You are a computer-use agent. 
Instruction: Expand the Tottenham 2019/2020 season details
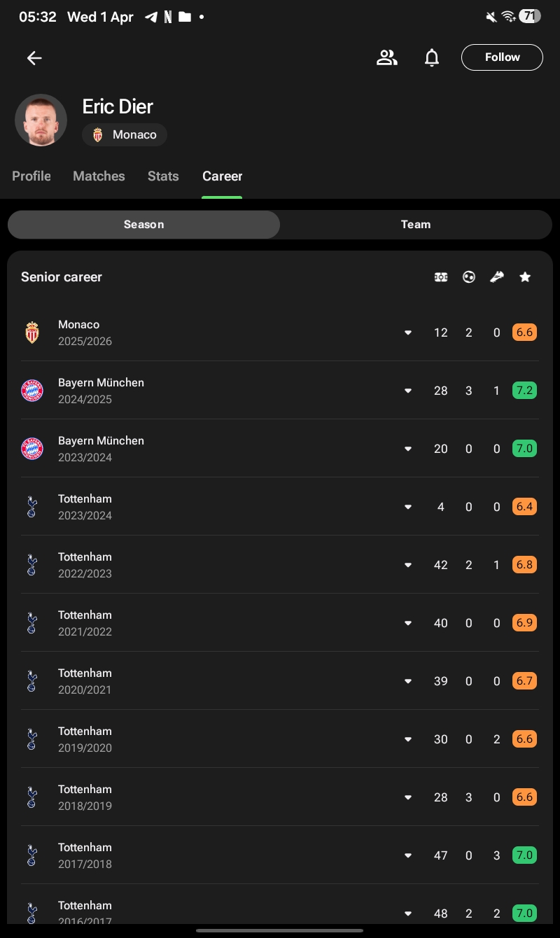(408, 739)
